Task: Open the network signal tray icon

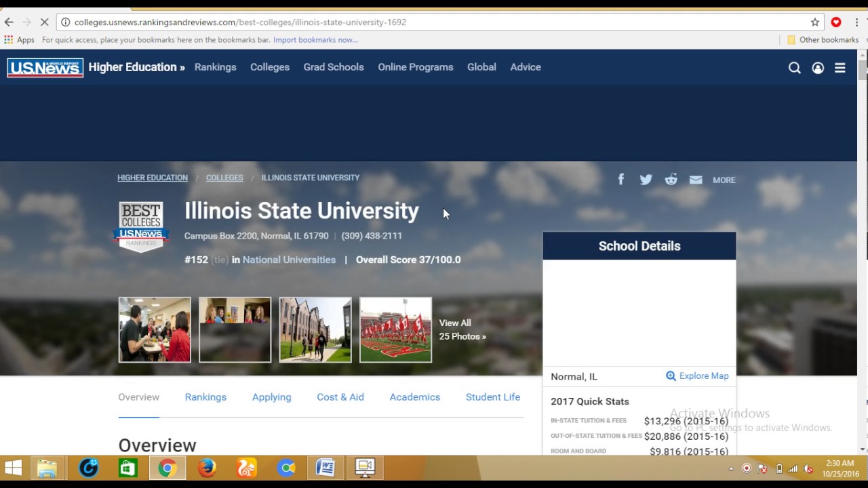Action: point(793,468)
